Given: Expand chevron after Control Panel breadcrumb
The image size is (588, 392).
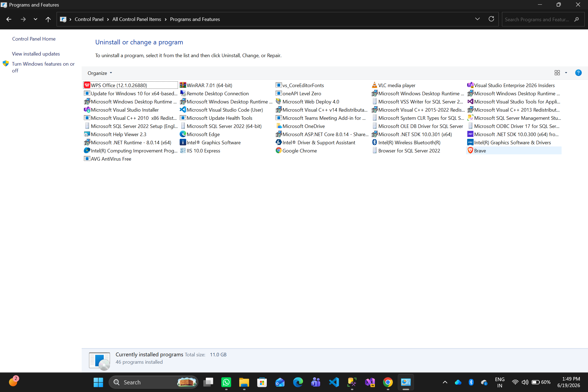Looking at the screenshot, I should click(108, 19).
